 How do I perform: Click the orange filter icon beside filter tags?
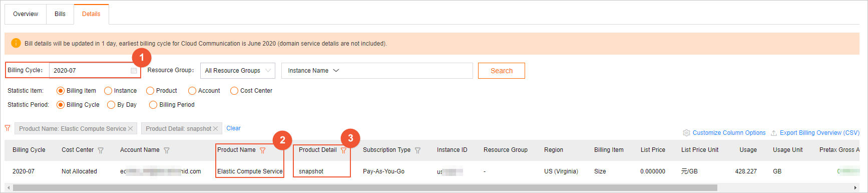(x=8, y=128)
